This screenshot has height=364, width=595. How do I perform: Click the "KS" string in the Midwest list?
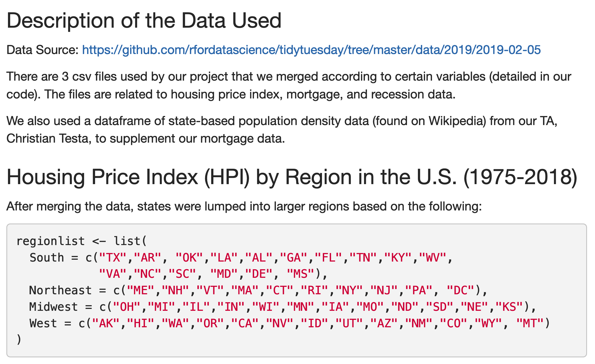point(509,307)
